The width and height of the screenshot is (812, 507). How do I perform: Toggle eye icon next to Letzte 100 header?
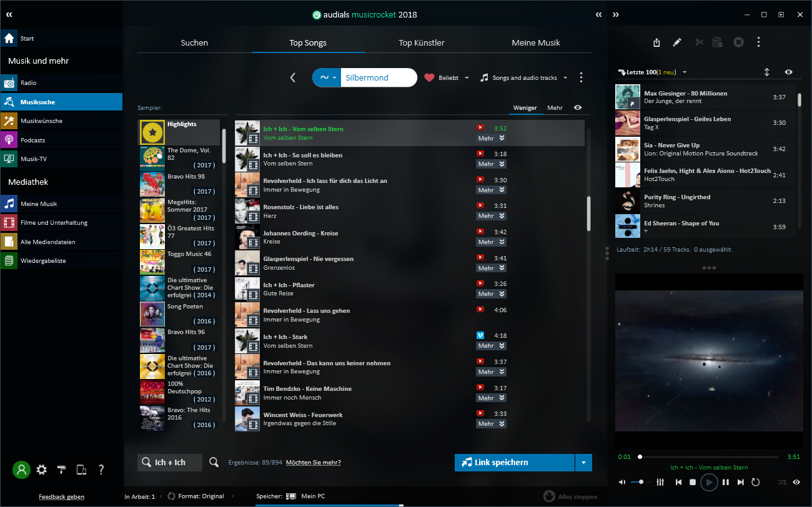[789, 72]
